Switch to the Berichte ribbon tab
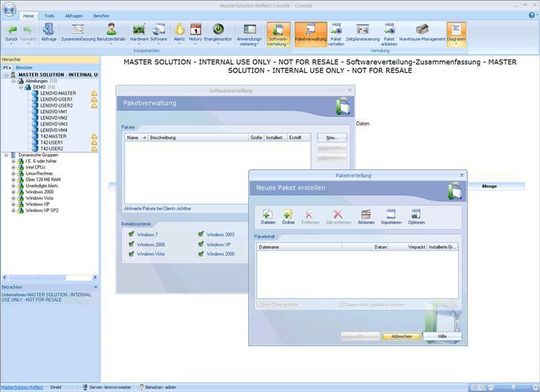The height and width of the screenshot is (392, 540). click(x=101, y=16)
